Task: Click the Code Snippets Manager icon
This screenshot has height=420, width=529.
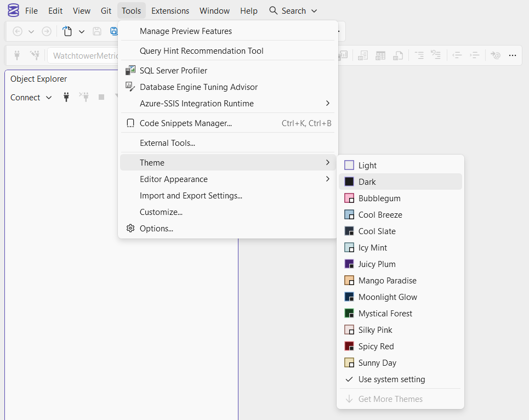Action: click(x=130, y=123)
